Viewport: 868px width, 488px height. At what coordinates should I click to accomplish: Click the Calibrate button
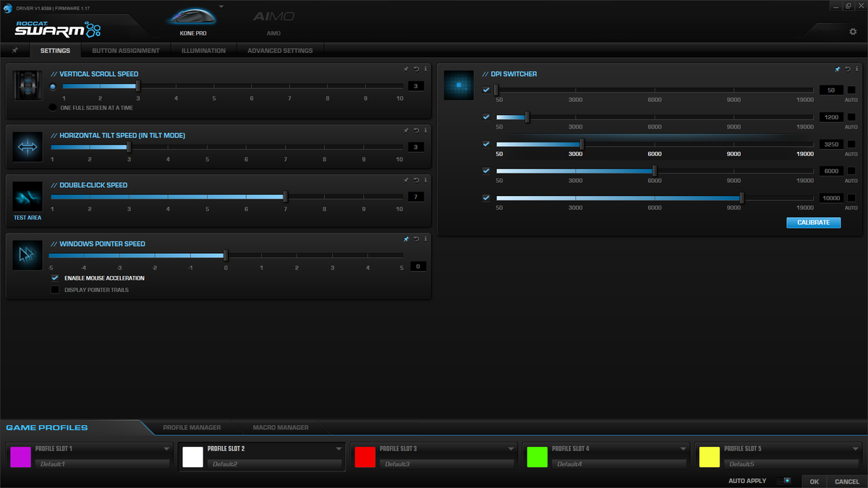[814, 222]
